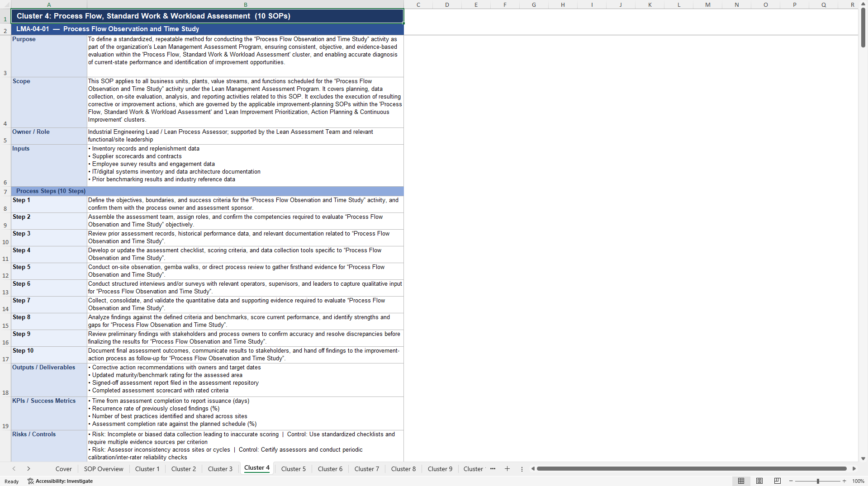Viewport: 868px width, 486px height.
Task: Select row 1 header
Action: (x=5, y=16)
